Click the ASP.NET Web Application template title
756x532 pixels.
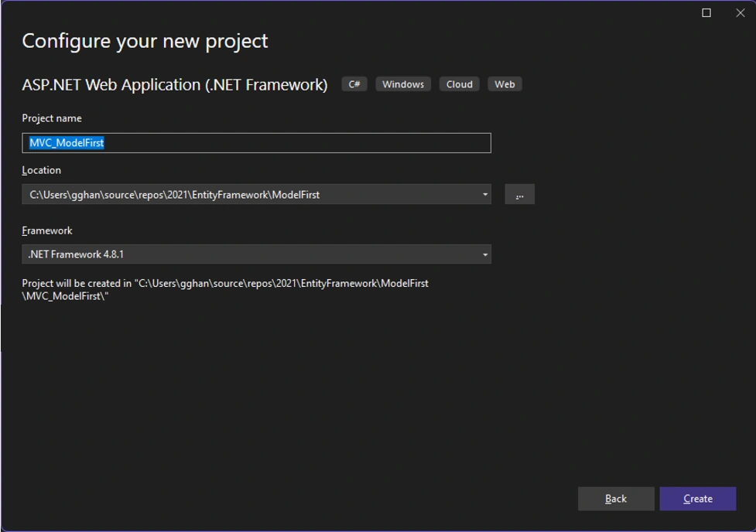(175, 85)
